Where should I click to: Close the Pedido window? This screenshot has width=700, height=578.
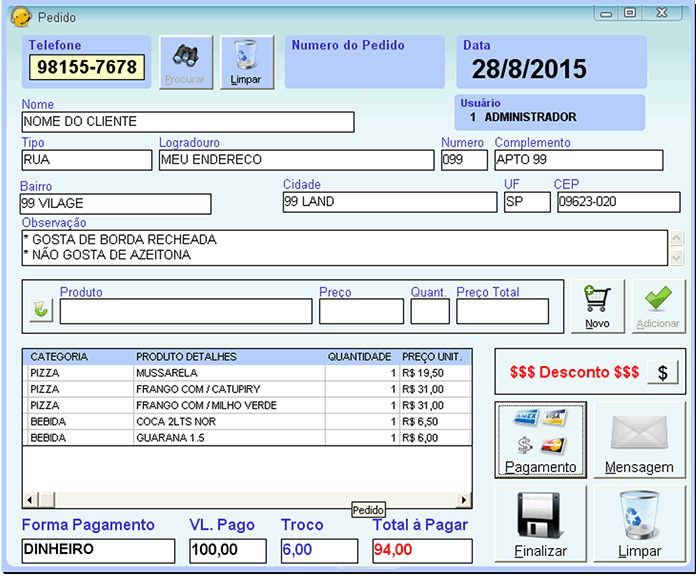click(x=662, y=13)
